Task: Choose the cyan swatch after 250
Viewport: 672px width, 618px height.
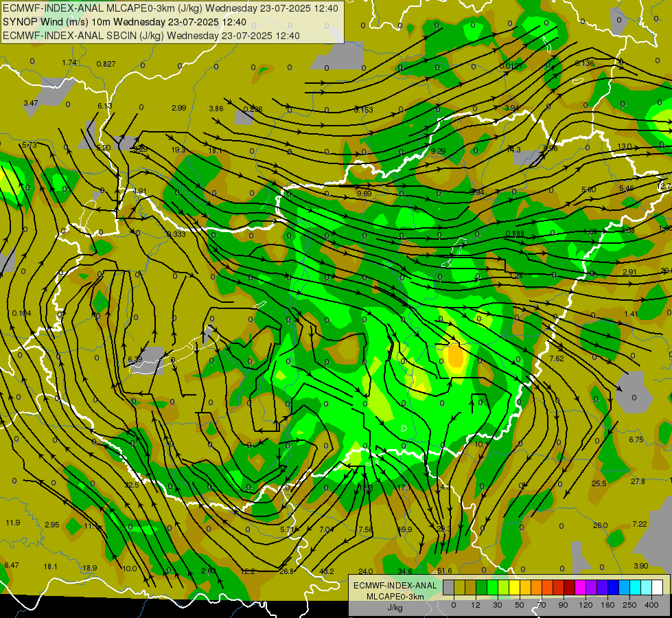Action: pos(635,587)
